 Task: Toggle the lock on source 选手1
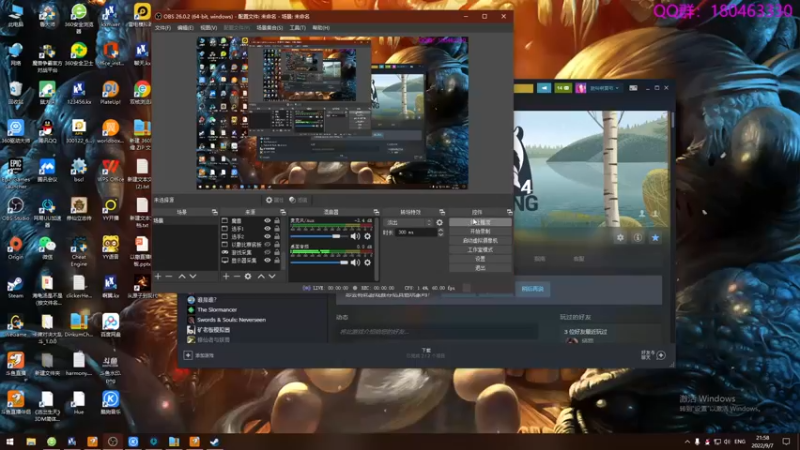click(x=277, y=229)
